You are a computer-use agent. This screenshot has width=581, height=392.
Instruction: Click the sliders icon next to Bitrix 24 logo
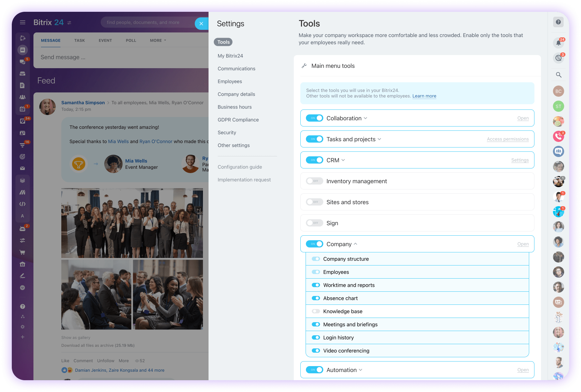(69, 23)
